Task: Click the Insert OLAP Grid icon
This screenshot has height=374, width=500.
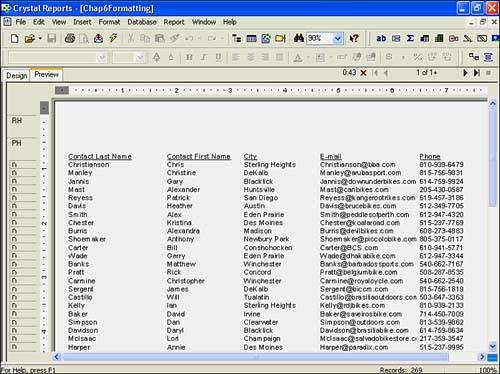Action: pos(439,38)
